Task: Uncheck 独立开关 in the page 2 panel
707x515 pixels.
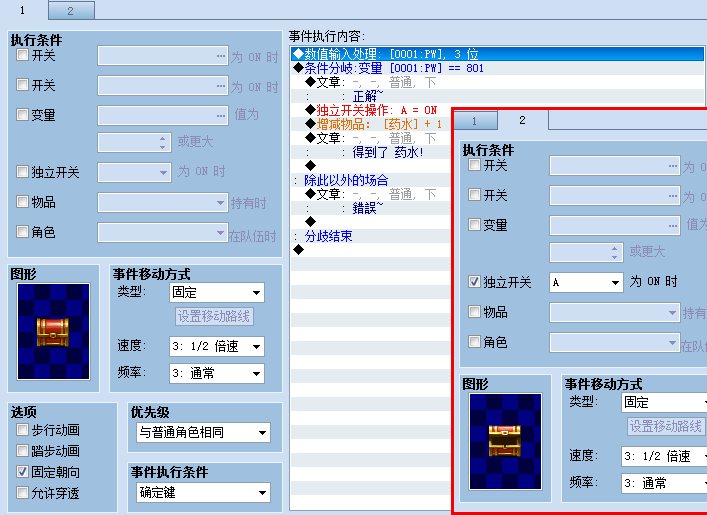Action: [x=474, y=282]
